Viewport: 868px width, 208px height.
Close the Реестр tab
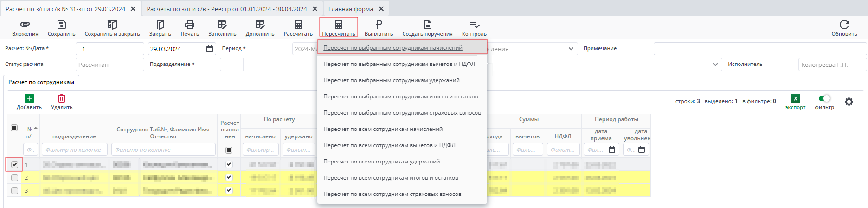tap(315, 9)
